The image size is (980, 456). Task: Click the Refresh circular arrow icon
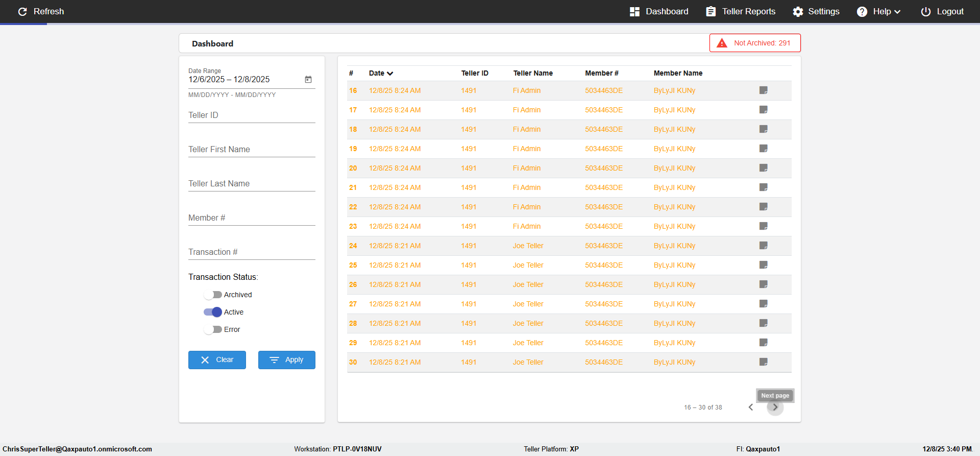pyautogui.click(x=22, y=11)
